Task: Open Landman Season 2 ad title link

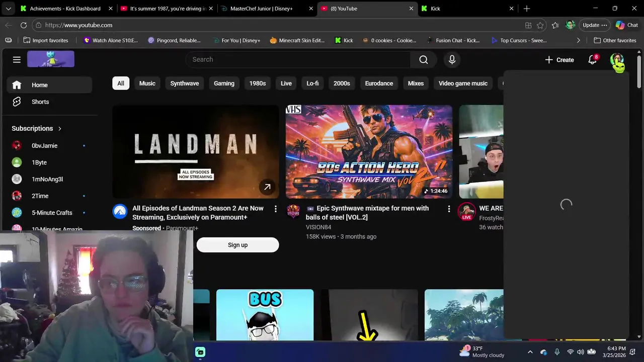Action: click(198, 213)
